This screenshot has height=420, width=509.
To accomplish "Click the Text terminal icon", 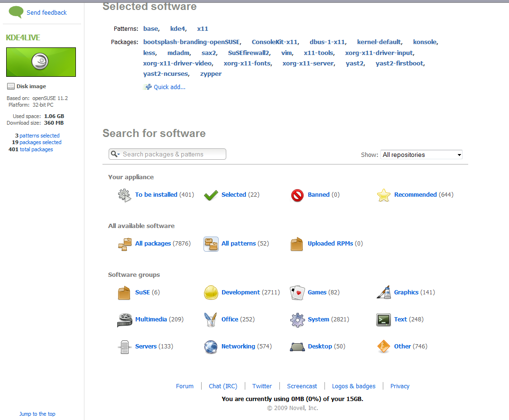I will point(383,320).
